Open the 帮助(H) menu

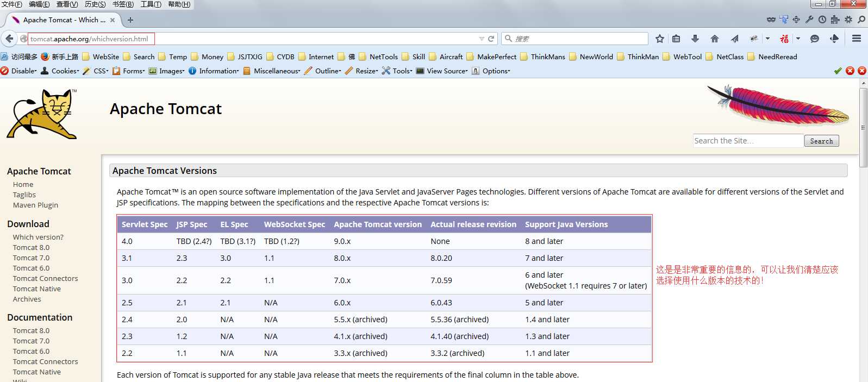[x=179, y=4]
